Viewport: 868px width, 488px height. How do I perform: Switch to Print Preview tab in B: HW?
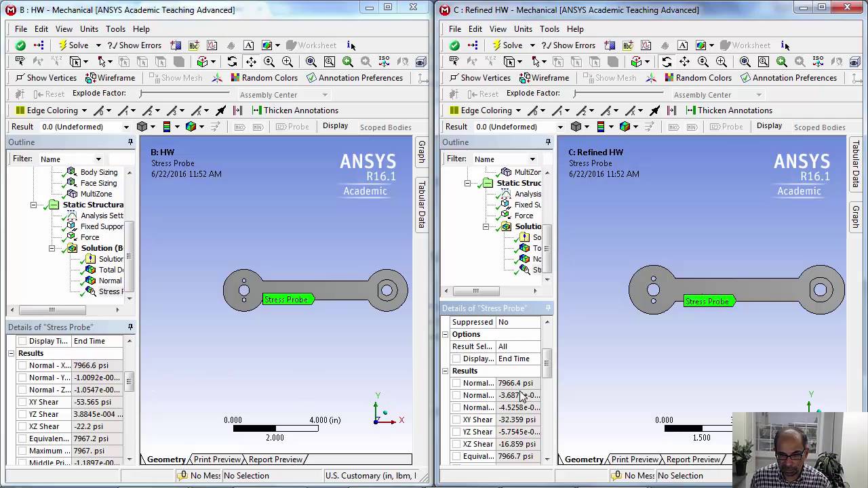pos(217,460)
